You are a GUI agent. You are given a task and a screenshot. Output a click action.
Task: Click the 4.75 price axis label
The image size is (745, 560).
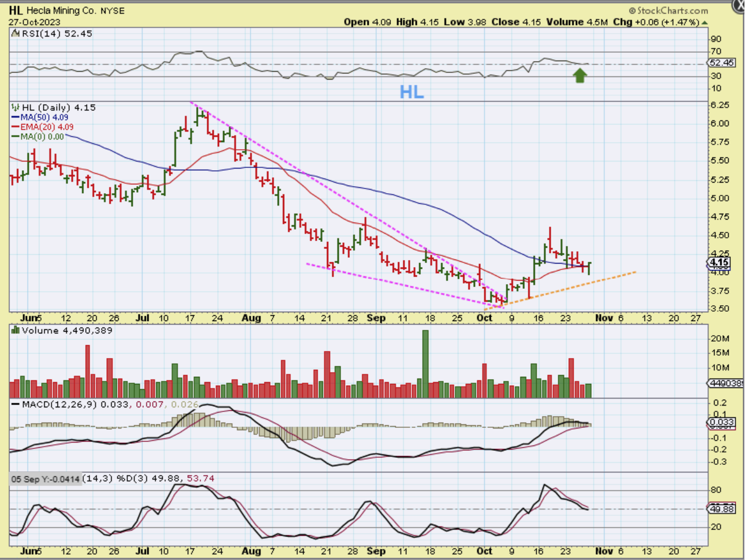720,217
